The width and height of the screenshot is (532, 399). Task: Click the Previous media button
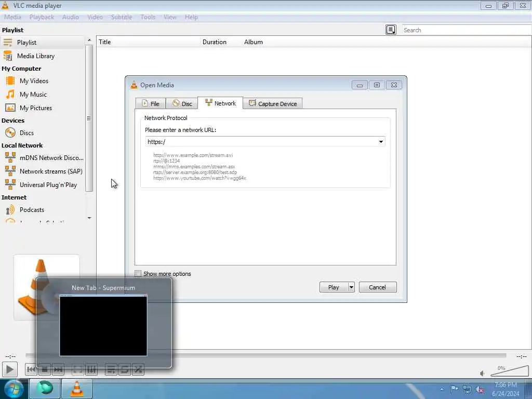[31, 369]
